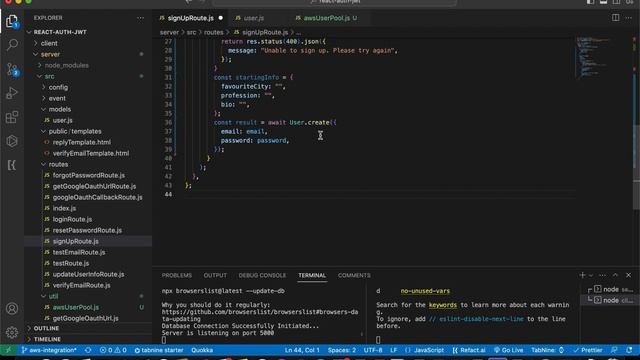Click Spaces: 2 indentation setting

tap(342, 350)
